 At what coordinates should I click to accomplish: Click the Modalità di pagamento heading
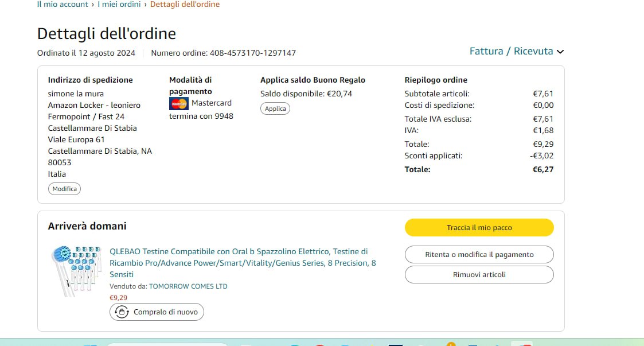click(190, 85)
